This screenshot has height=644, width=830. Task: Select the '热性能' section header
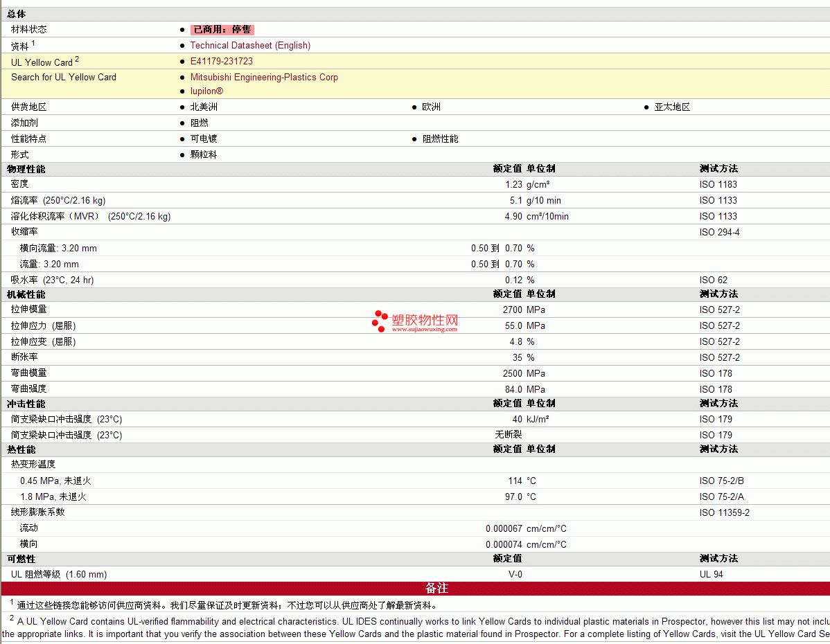point(21,450)
